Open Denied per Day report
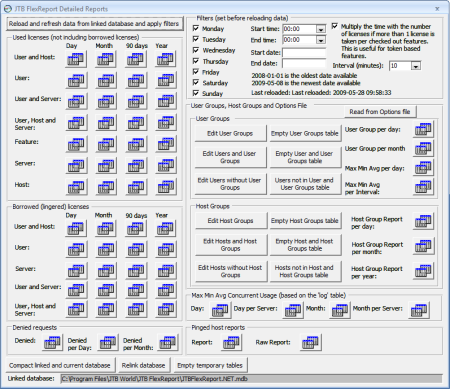Screen dimensions: 450x389 tap(108, 342)
